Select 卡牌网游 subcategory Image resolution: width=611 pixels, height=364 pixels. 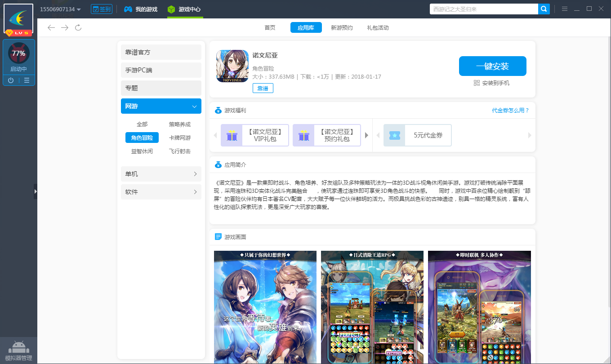coord(180,138)
